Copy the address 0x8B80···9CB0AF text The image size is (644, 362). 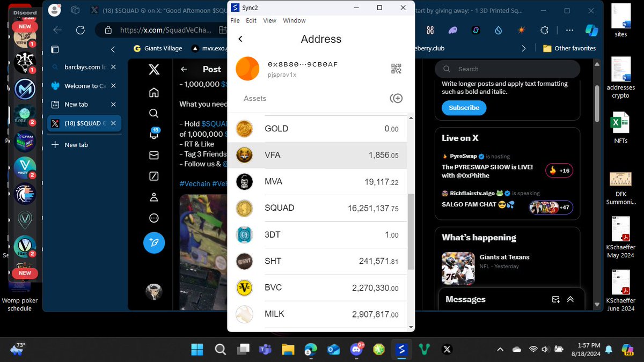(303, 64)
